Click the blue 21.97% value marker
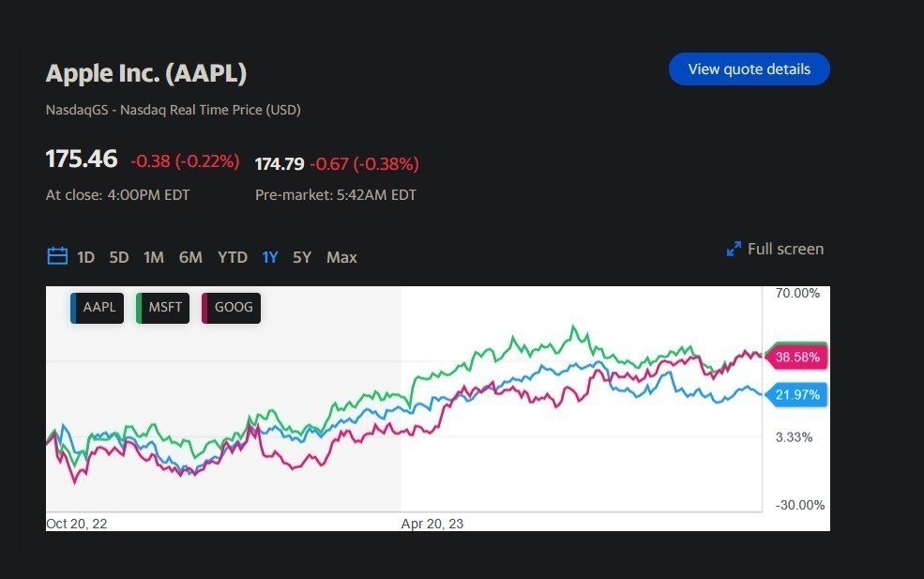The height and width of the screenshot is (579, 924). (x=797, y=395)
